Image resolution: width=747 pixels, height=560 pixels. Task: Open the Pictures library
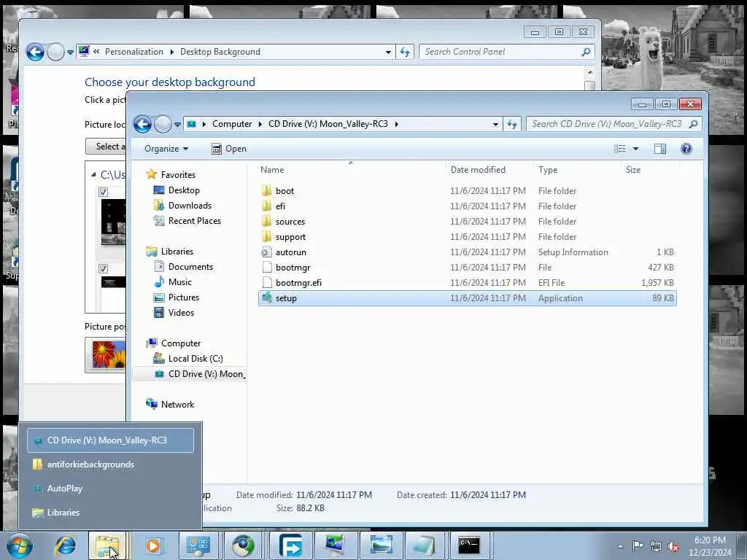click(183, 297)
